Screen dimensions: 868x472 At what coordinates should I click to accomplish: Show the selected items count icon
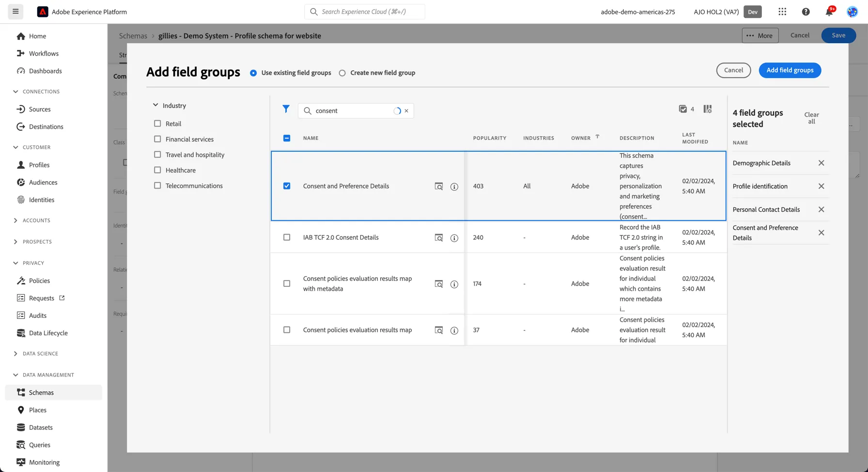[682, 109]
